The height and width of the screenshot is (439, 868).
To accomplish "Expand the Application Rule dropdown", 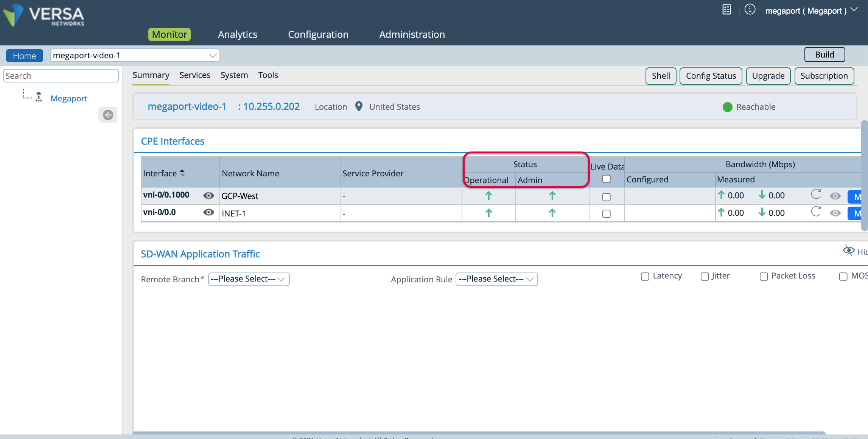I will point(497,279).
